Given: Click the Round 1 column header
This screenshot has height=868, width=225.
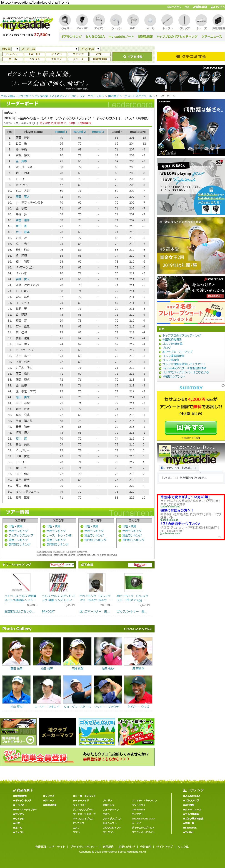Looking at the screenshot, I should [61, 132].
